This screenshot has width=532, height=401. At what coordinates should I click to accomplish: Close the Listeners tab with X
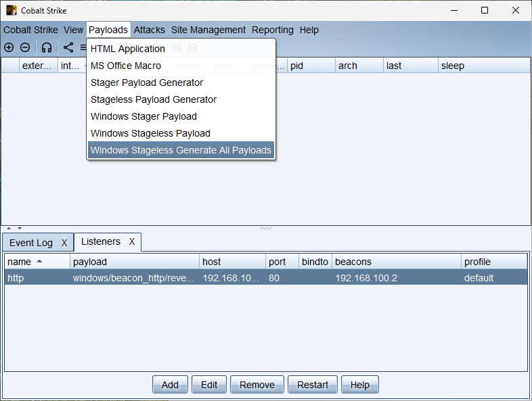[x=132, y=241]
